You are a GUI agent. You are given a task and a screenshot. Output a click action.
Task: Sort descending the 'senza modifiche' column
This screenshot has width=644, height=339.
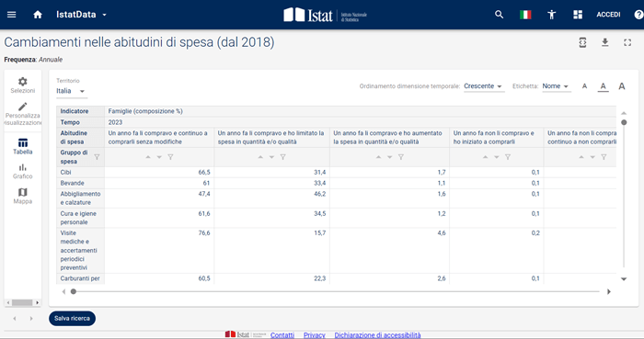[159, 157]
